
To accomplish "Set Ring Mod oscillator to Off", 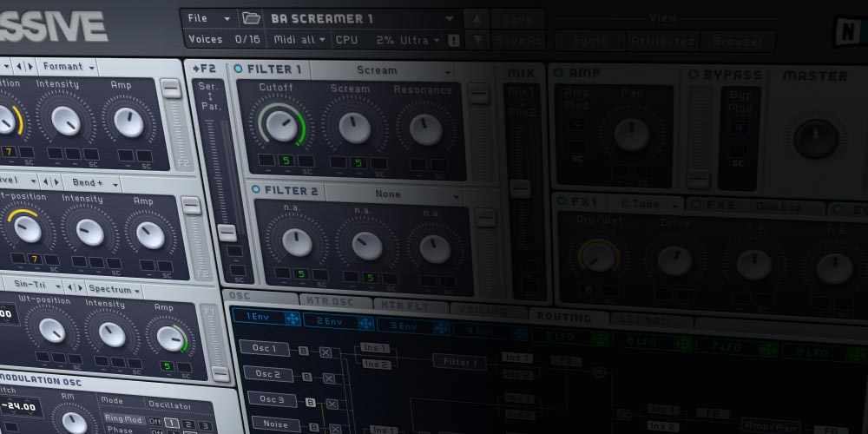I will [x=155, y=422].
